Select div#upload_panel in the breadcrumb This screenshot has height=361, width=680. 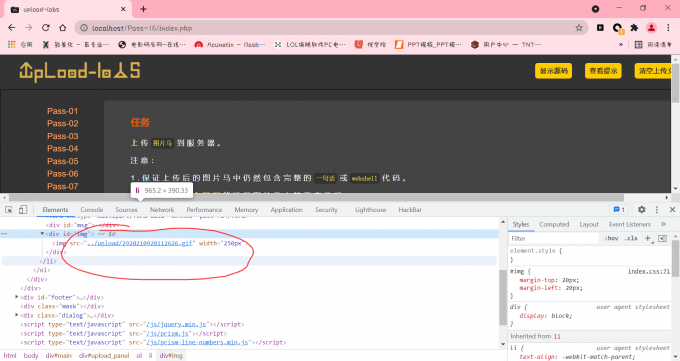[104, 356]
